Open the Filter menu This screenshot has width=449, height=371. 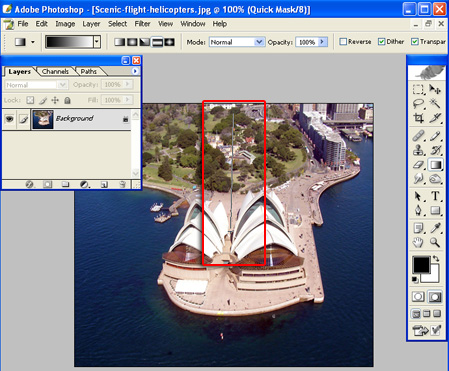click(x=142, y=24)
